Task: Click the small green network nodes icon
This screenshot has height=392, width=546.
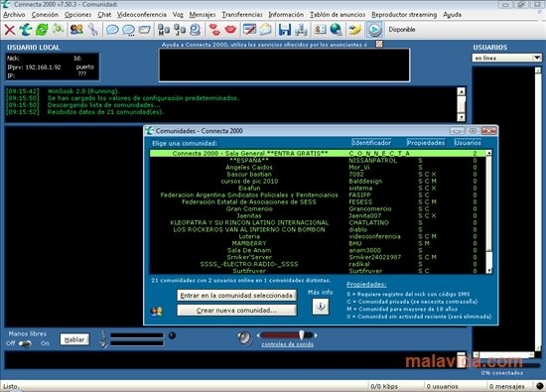Action: tap(58, 29)
